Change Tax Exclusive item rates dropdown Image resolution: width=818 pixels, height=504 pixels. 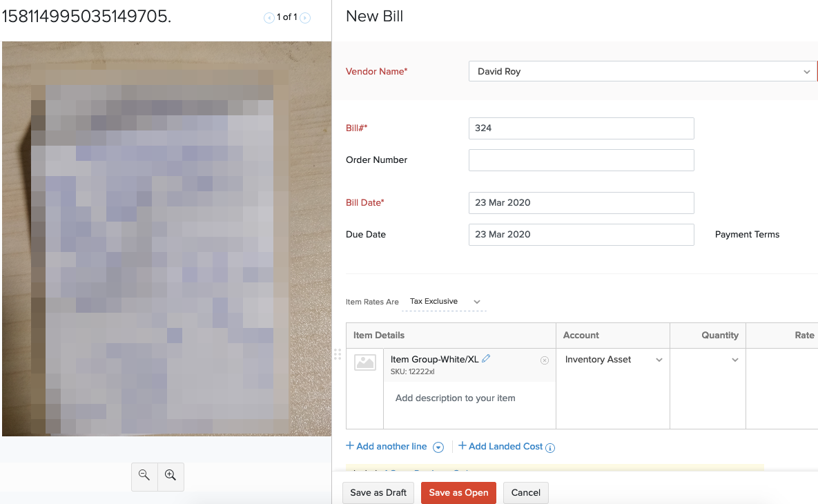click(x=445, y=302)
